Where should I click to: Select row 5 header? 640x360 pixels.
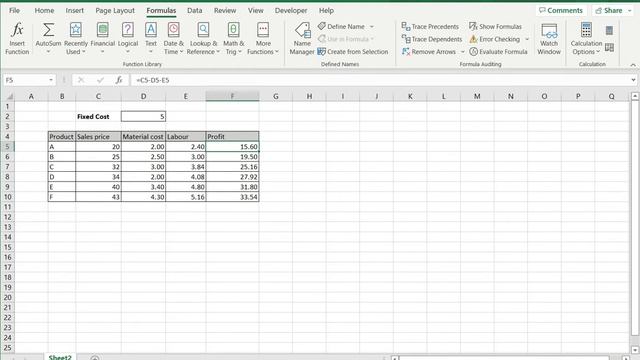7,147
